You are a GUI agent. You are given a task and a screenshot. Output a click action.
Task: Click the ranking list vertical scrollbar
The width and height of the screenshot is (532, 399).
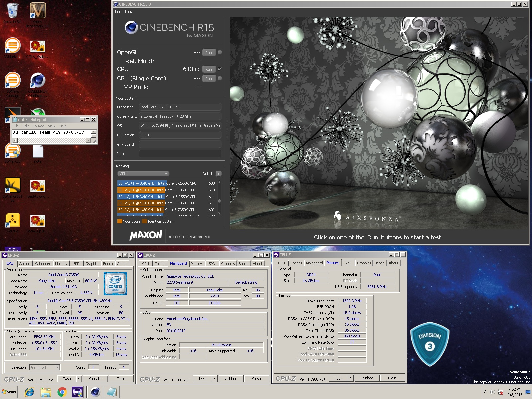click(x=219, y=198)
